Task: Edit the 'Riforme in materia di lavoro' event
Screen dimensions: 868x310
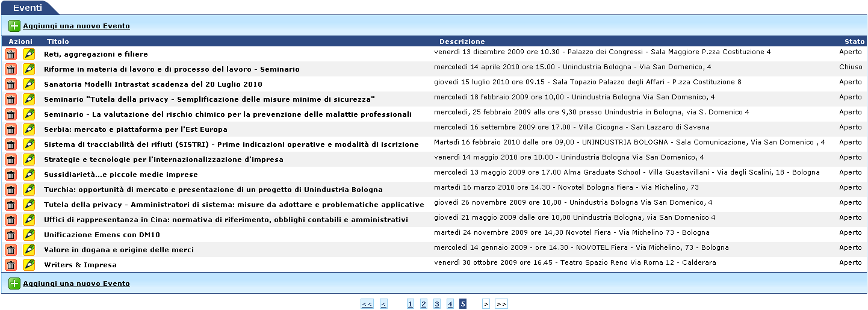Action: tap(29, 69)
